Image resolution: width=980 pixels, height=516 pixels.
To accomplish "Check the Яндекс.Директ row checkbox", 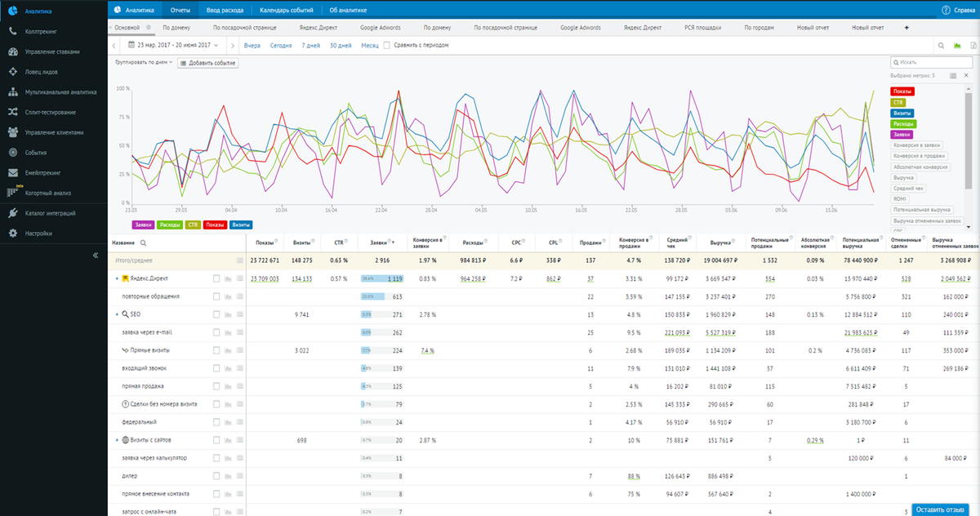I will (x=216, y=278).
